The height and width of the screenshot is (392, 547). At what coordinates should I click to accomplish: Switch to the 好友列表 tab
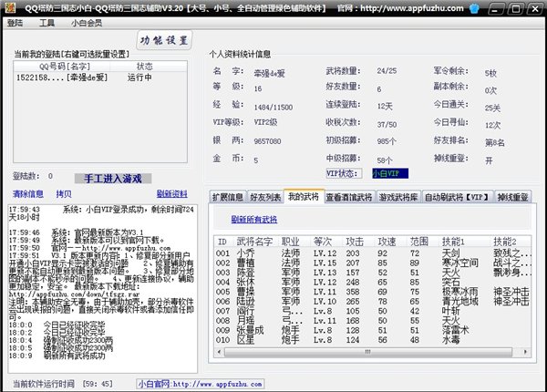pos(265,197)
